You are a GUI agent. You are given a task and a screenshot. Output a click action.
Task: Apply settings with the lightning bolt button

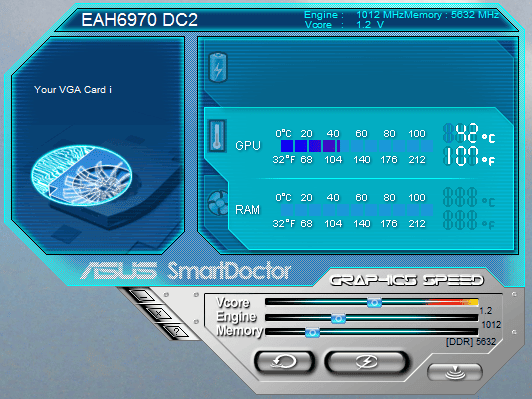click(366, 362)
